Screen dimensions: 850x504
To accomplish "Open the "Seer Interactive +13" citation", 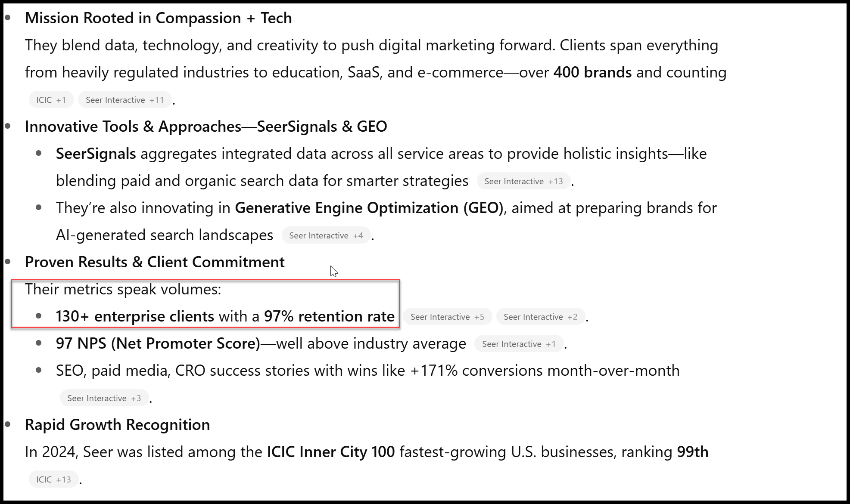I will coord(523,181).
